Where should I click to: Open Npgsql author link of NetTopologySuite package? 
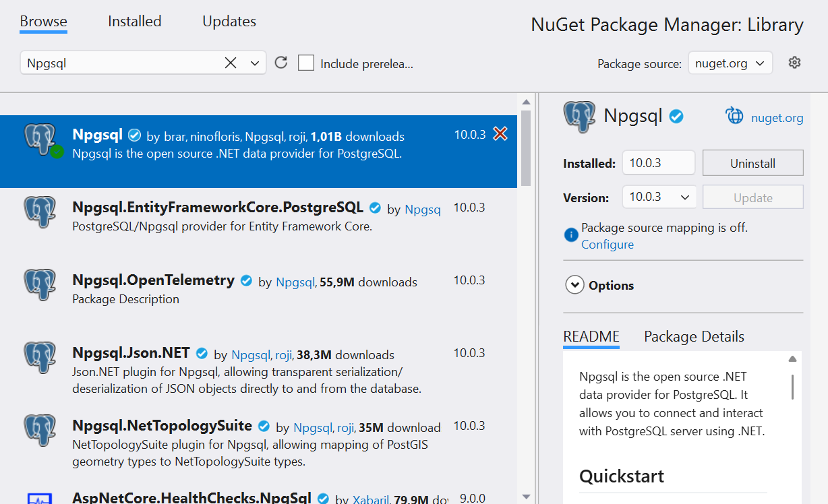click(313, 428)
